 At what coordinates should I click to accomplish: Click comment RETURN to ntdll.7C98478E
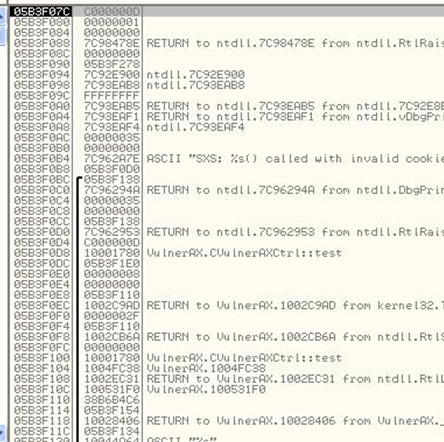295,43
